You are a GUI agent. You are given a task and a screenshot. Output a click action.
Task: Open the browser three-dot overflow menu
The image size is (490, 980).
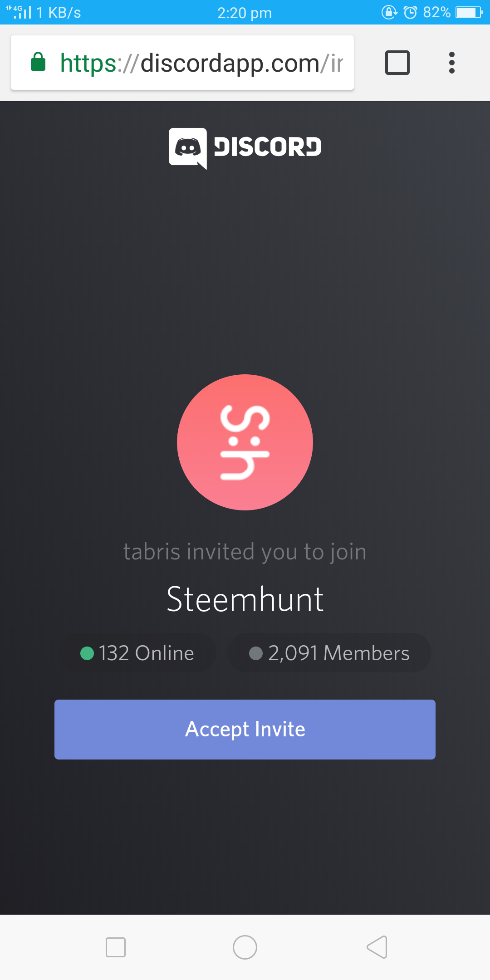point(452,63)
